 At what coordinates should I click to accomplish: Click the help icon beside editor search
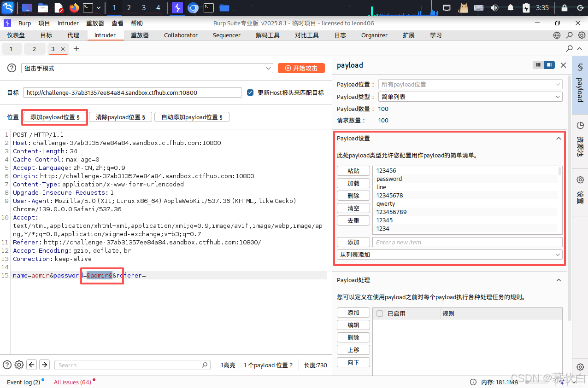pyautogui.click(x=7, y=365)
